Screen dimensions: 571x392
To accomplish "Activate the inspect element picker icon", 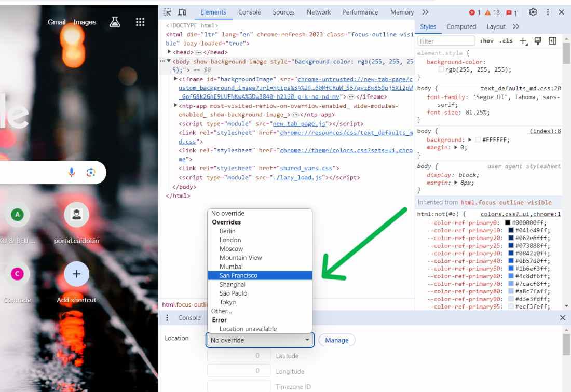I will (x=167, y=12).
